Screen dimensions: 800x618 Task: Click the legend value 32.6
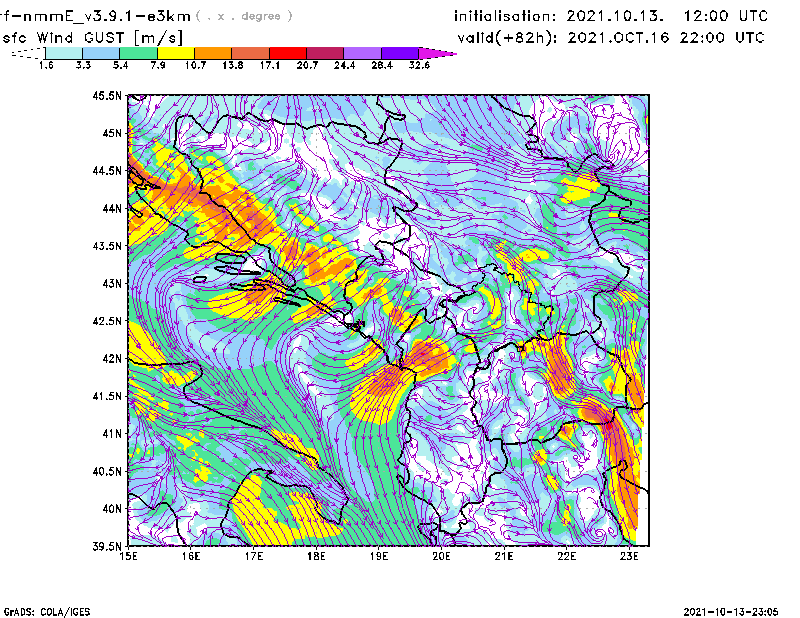click(419, 65)
